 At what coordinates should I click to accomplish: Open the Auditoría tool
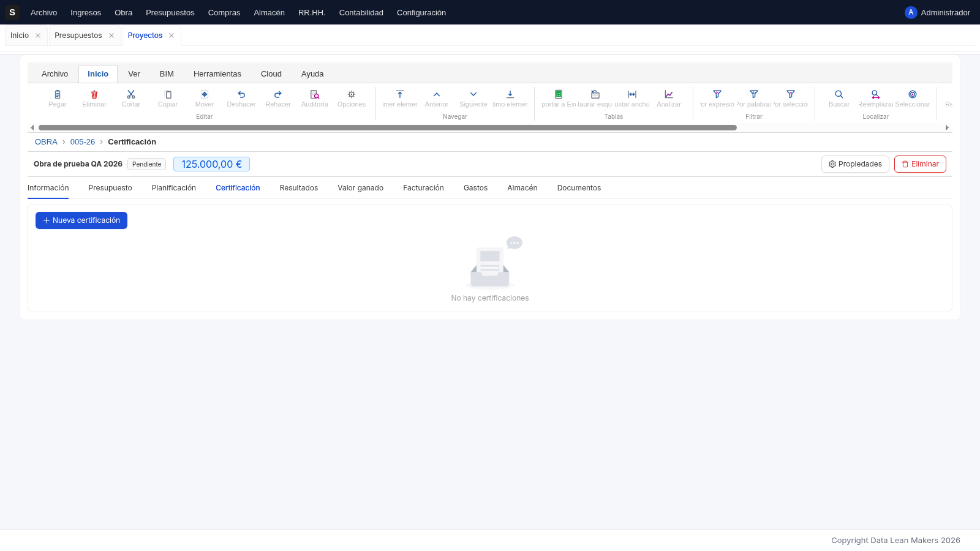(315, 94)
